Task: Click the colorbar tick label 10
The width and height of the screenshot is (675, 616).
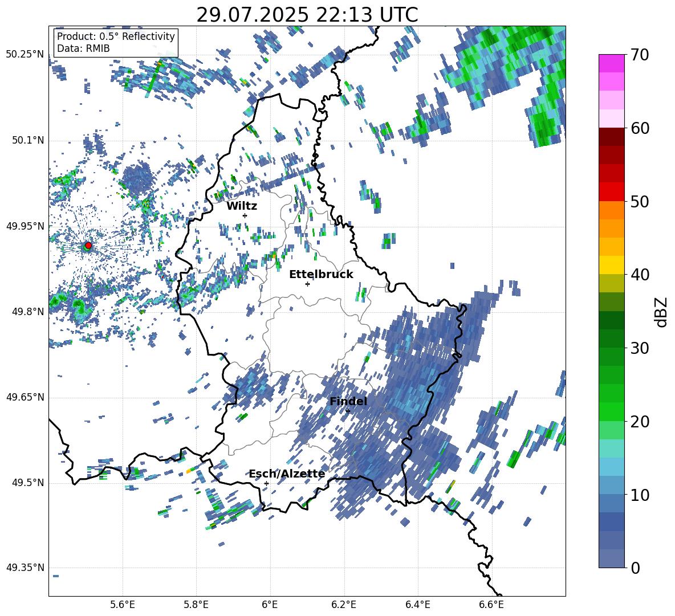Action: point(640,495)
